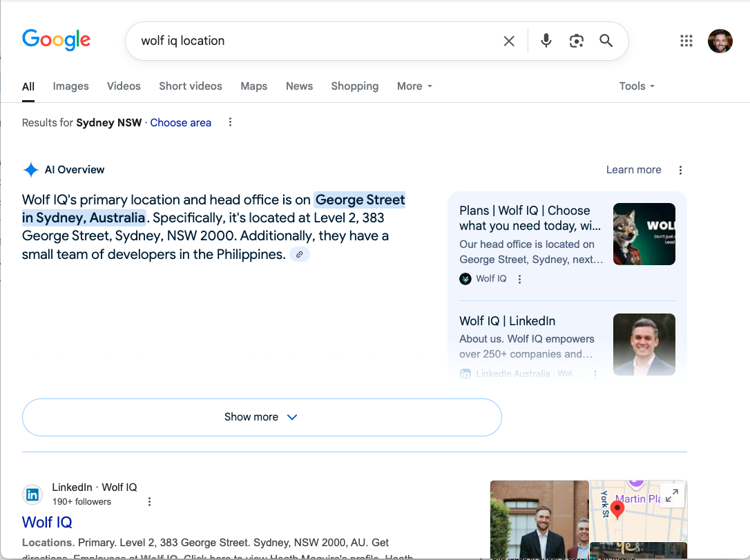This screenshot has width=750, height=560.
Task: Open three-dot menu for LinkedIn result
Action: tap(149, 502)
